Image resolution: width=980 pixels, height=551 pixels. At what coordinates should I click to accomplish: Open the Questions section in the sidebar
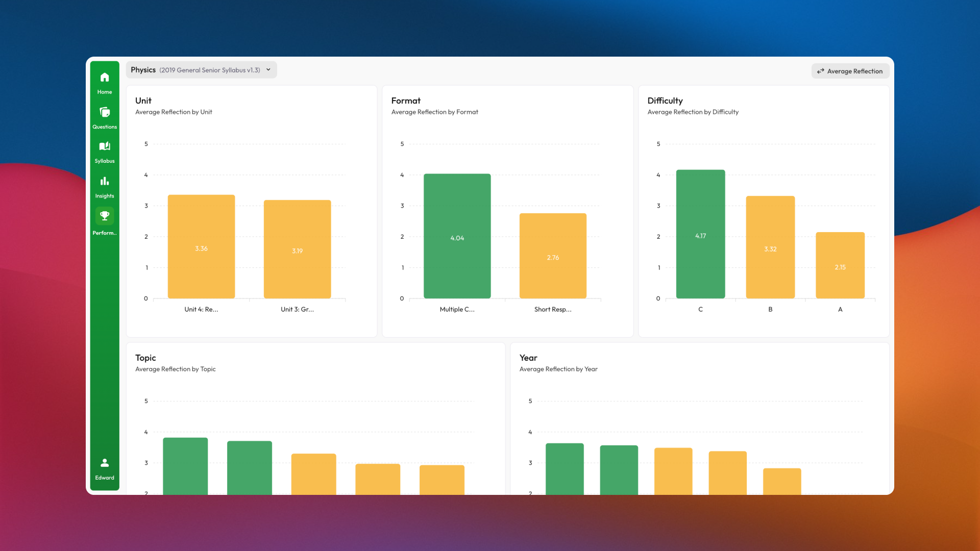104,117
